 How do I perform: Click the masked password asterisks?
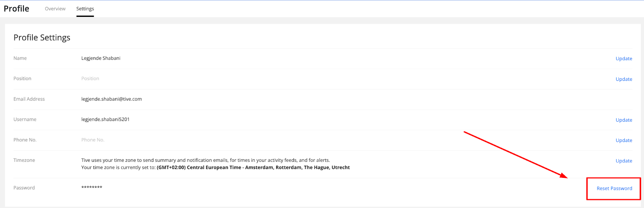pyautogui.click(x=92, y=188)
